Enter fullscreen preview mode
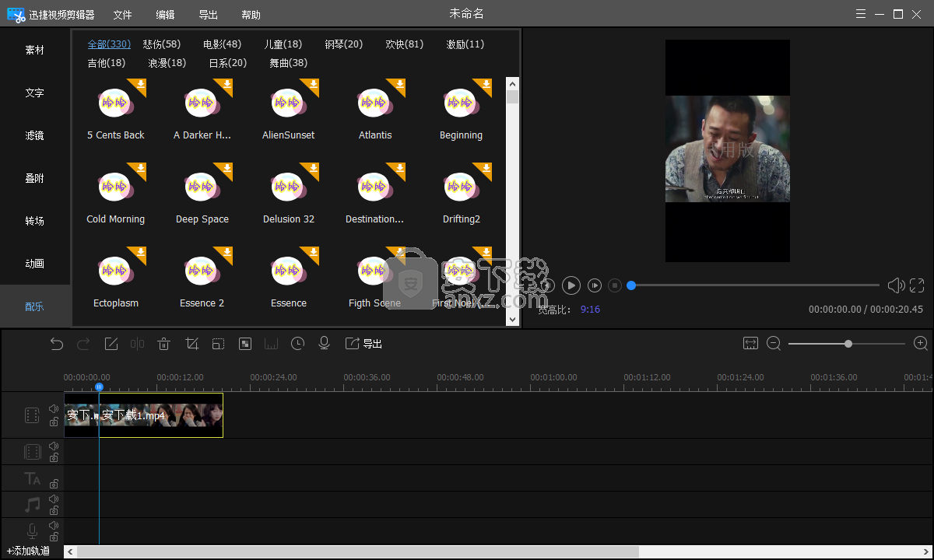The height and width of the screenshot is (560, 934). coord(917,285)
